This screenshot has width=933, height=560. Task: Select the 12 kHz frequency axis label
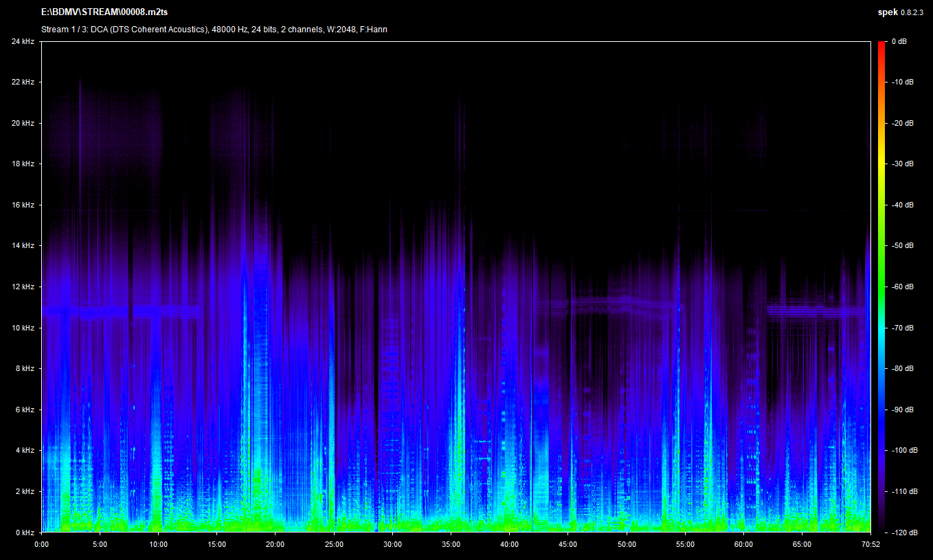(23, 287)
